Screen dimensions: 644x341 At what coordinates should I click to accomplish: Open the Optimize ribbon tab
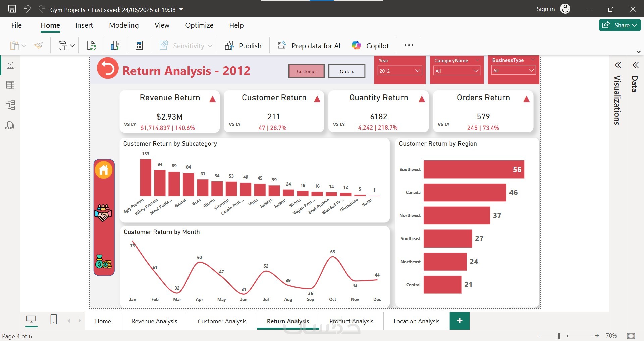[199, 25]
